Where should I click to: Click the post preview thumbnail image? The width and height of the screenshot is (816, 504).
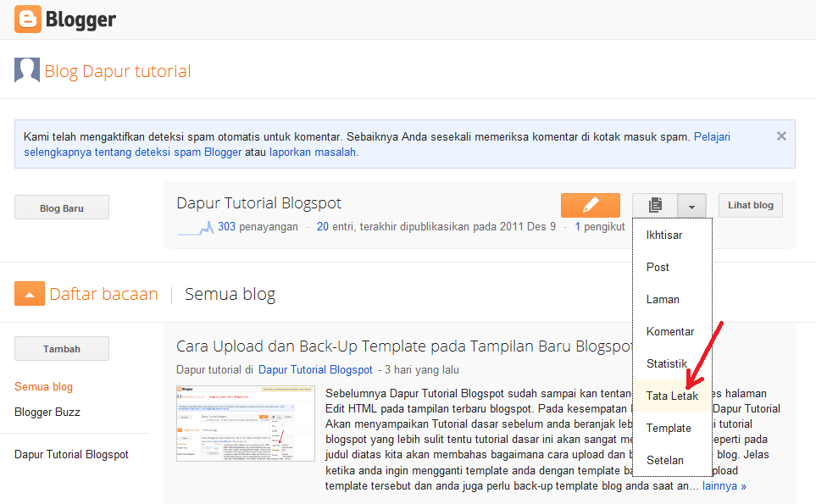[246, 424]
